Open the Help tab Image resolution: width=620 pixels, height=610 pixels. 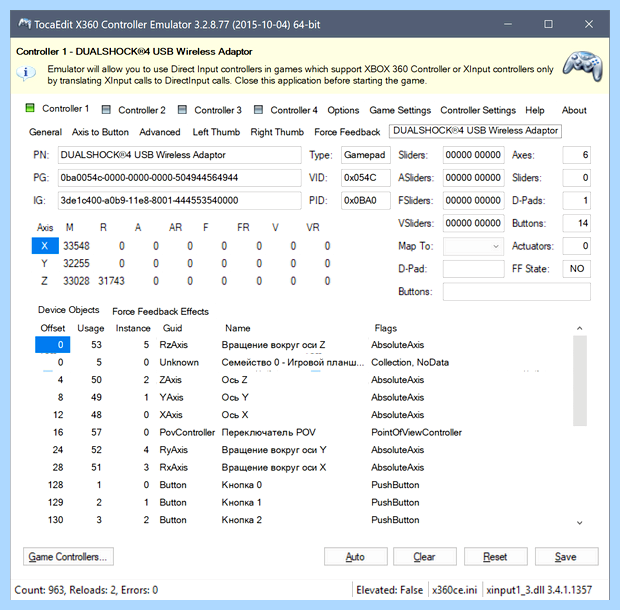pyautogui.click(x=535, y=110)
